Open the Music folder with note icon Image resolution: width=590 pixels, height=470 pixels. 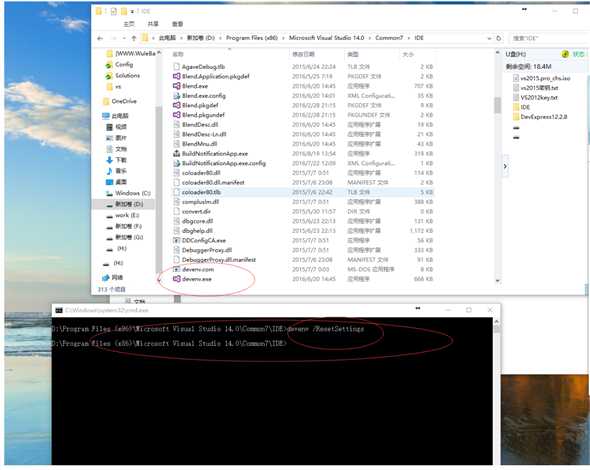point(116,171)
